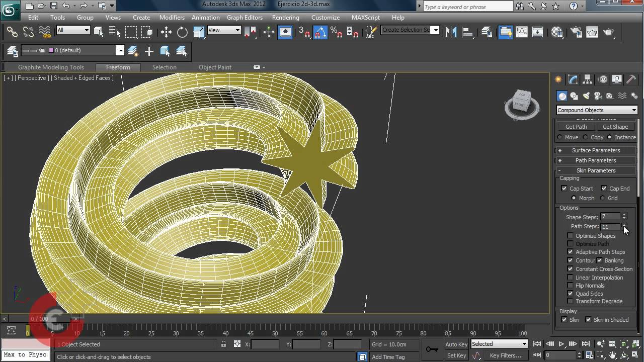Uncheck the Cap End checkbox
This screenshot has width=644, height=362.
[604, 189]
